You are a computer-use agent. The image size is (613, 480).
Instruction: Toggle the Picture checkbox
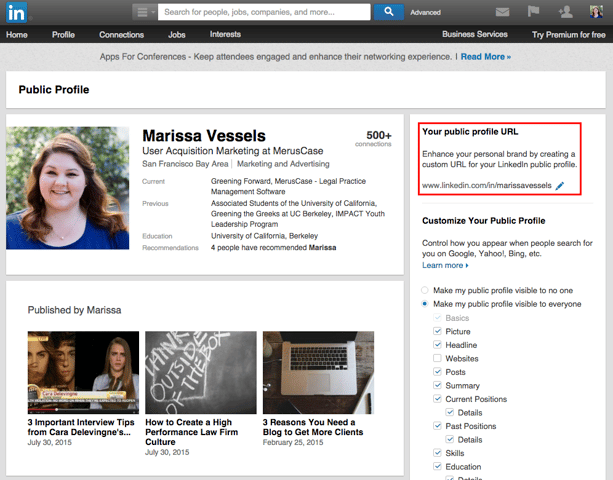437,331
